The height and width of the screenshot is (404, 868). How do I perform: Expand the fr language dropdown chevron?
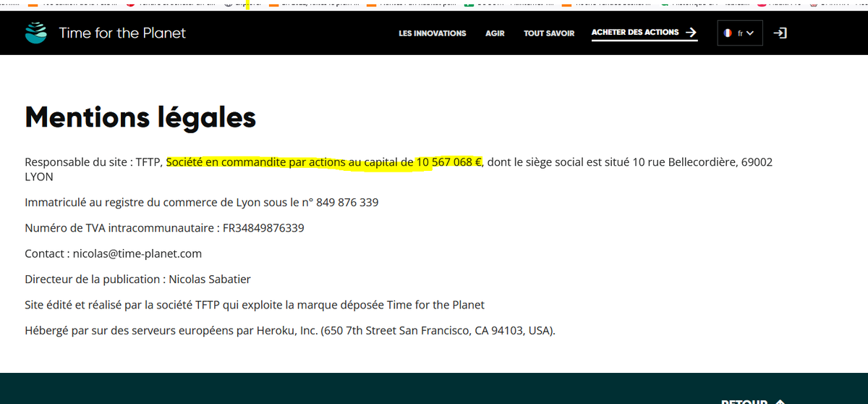tap(750, 33)
